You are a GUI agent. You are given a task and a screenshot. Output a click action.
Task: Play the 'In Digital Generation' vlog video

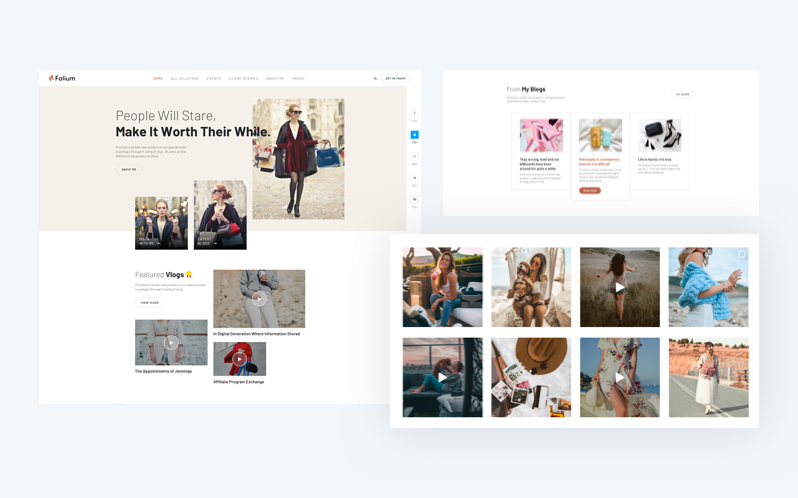click(x=259, y=298)
